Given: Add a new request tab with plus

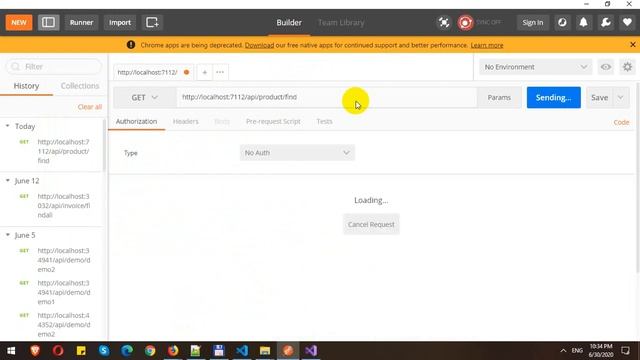Looking at the screenshot, I should (x=204, y=72).
